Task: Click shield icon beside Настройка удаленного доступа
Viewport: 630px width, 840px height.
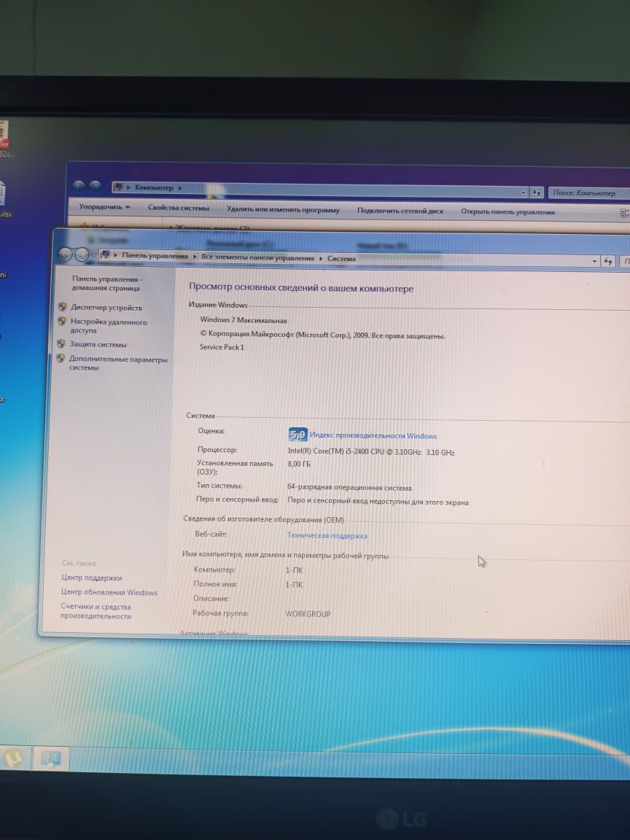Action: (61, 322)
